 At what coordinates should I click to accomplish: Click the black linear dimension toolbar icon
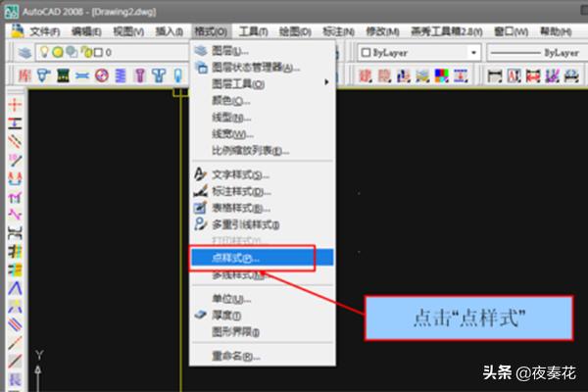(x=495, y=76)
